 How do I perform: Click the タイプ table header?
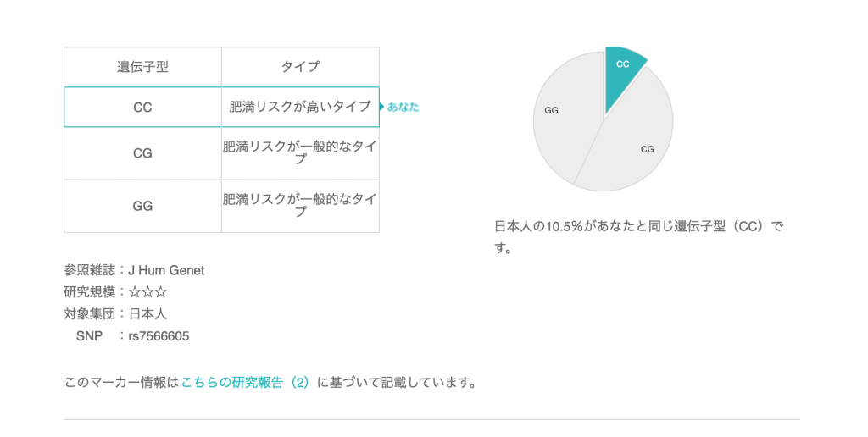(300, 67)
